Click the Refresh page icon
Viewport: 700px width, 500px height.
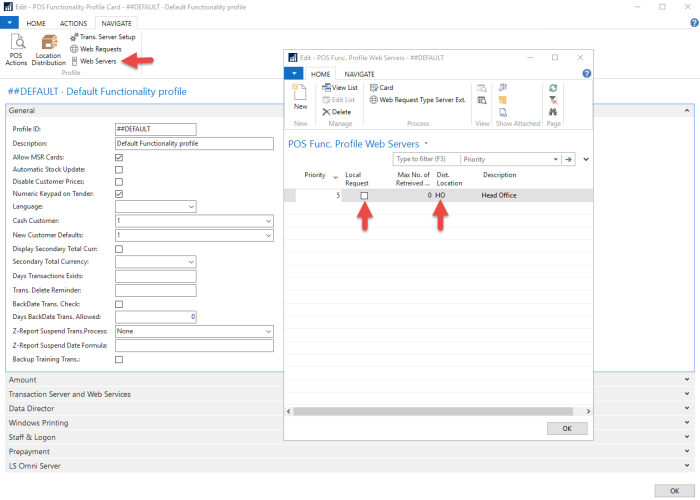(x=553, y=88)
